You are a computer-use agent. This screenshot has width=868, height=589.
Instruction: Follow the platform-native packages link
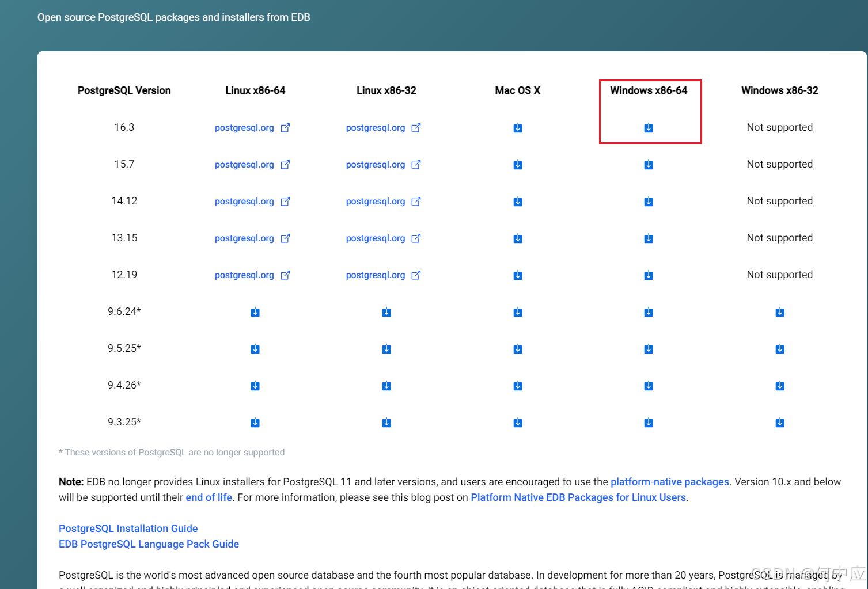[670, 482]
